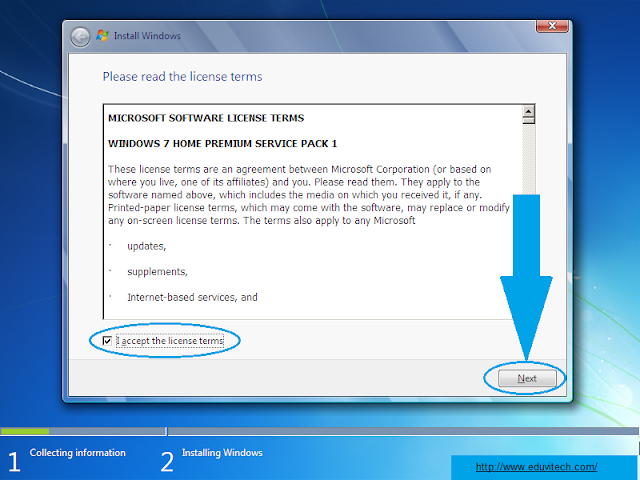Image resolution: width=640 pixels, height=480 pixels.
Task: Click the license paragraph starting "These license terms"
Action: [309, 195]
